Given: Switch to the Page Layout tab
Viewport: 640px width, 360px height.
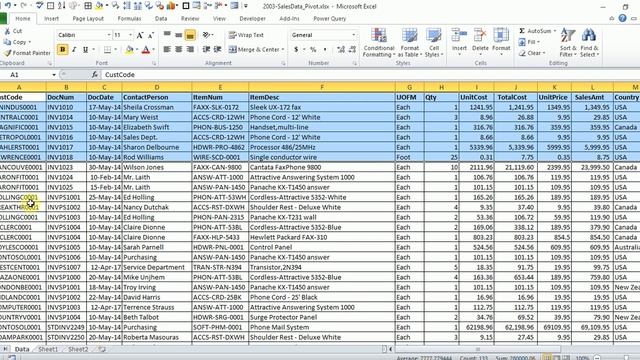Looking at the screenshot, I should click(x=88, y=19).
